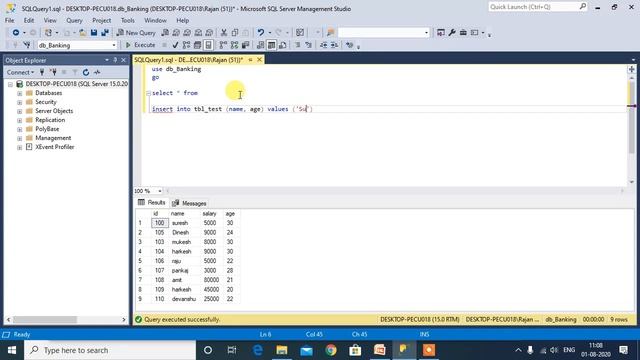Screen dimensions: 640x360
Task: Click the Save All icon
Action: [x=105, y=33]
